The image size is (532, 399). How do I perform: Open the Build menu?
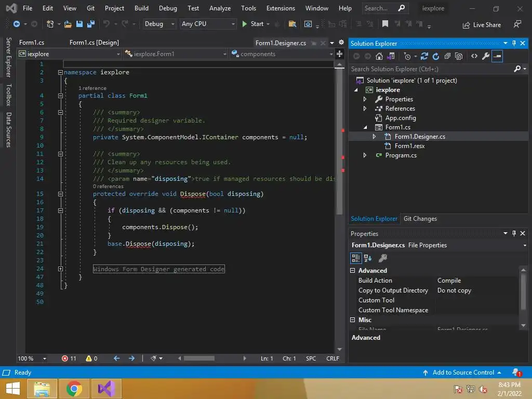tap(141, 8)
